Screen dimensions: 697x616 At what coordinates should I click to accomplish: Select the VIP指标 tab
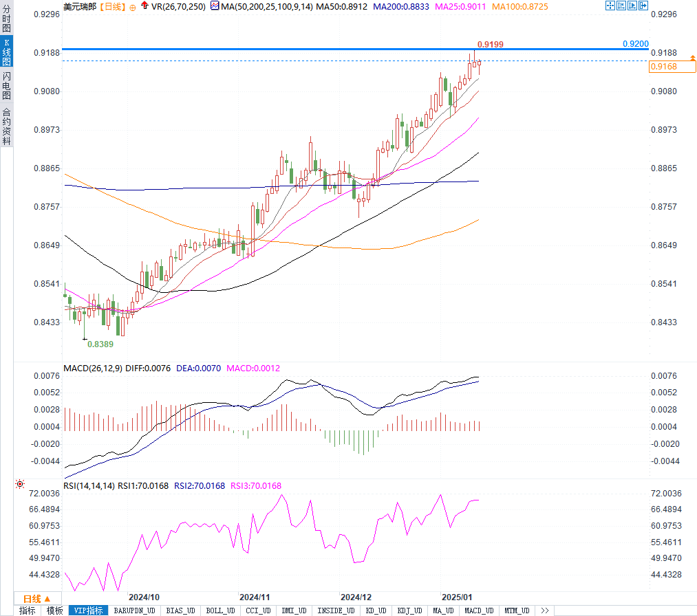pos(89,610)
